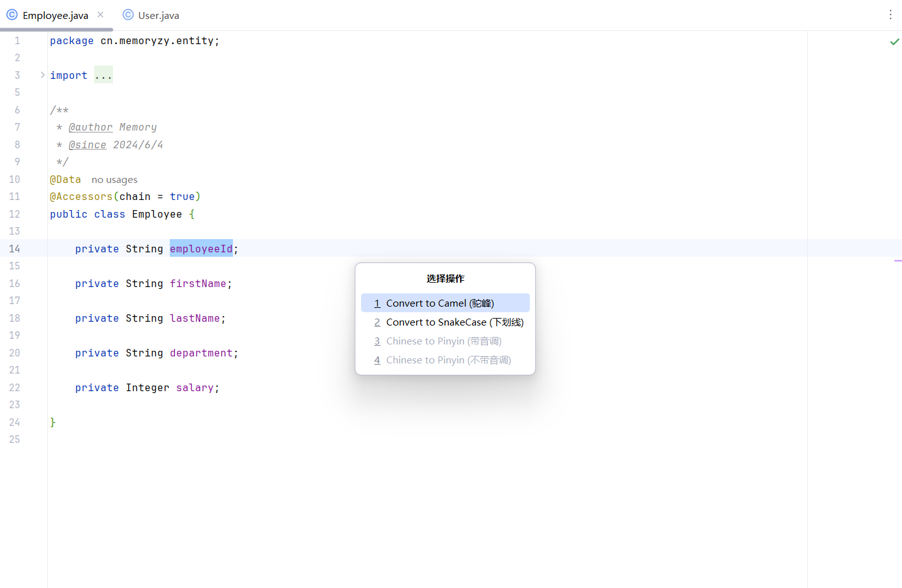
Task: Click the @Accessors annotation
Action: point(81,196)
